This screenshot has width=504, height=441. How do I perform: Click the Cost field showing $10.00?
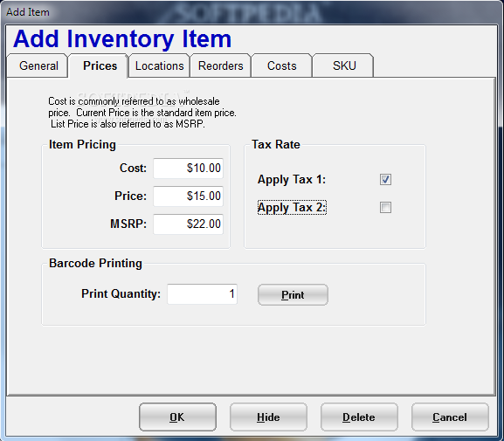coord(188,169)
